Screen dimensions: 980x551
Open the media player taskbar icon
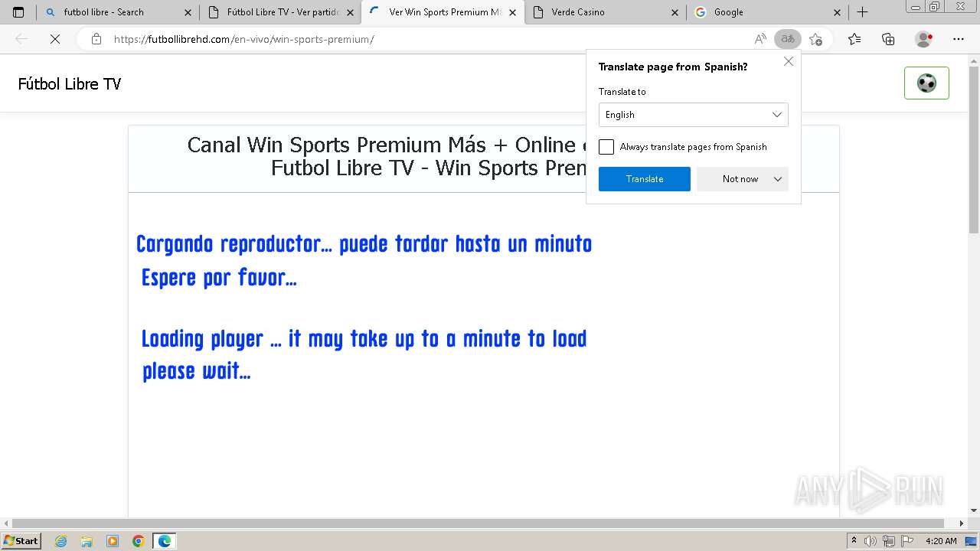tap(113, 541)
